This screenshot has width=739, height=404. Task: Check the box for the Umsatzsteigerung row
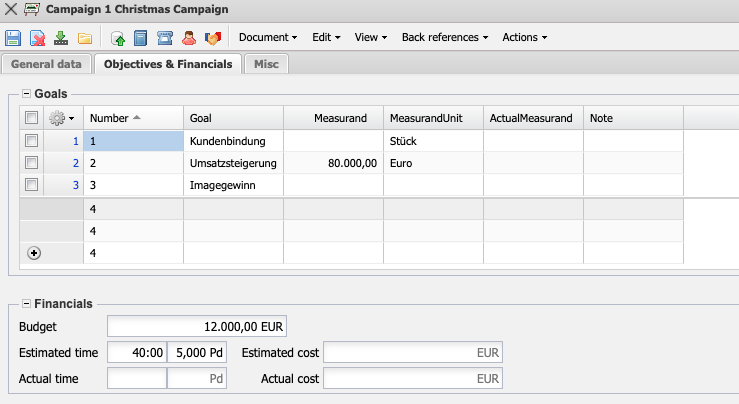coord(32,162)
